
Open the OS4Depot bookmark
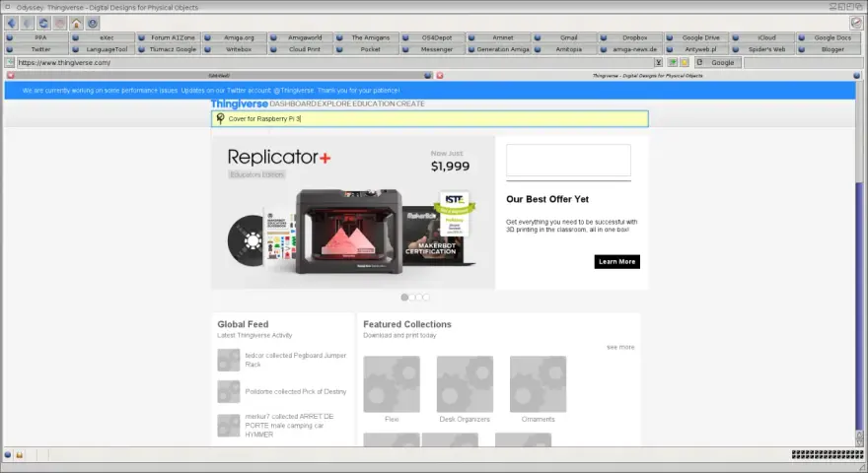432,37
